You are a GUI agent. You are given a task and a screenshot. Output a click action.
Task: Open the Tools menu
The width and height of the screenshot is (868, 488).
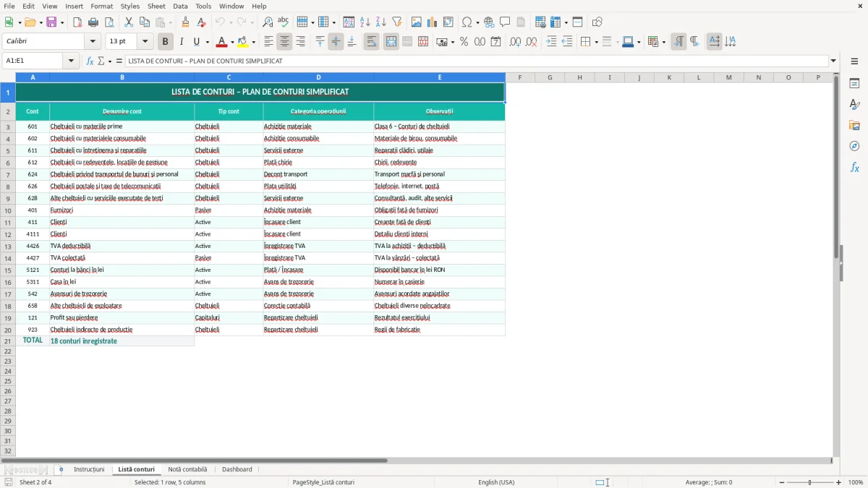coord(203,6)
